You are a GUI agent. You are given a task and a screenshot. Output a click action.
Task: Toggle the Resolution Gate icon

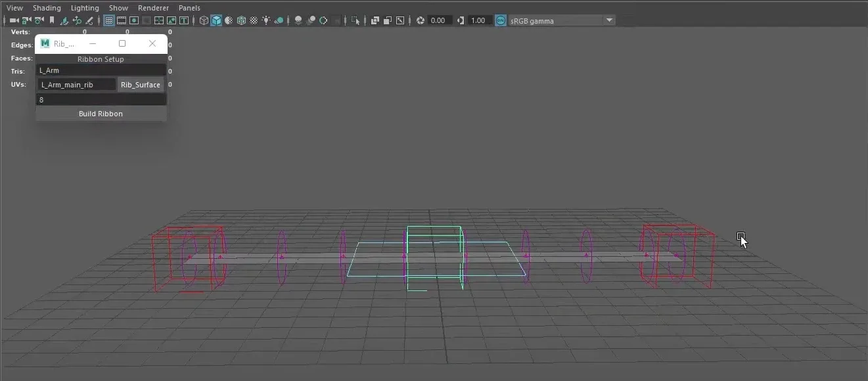pos(134,20)
